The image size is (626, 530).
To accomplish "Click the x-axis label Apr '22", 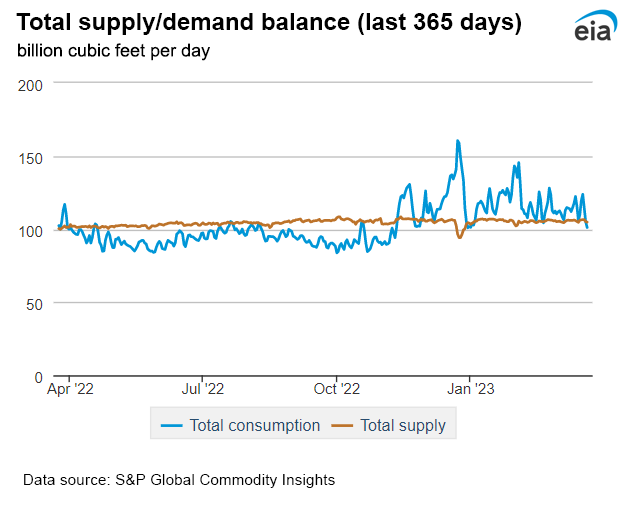I will [70, 389].
